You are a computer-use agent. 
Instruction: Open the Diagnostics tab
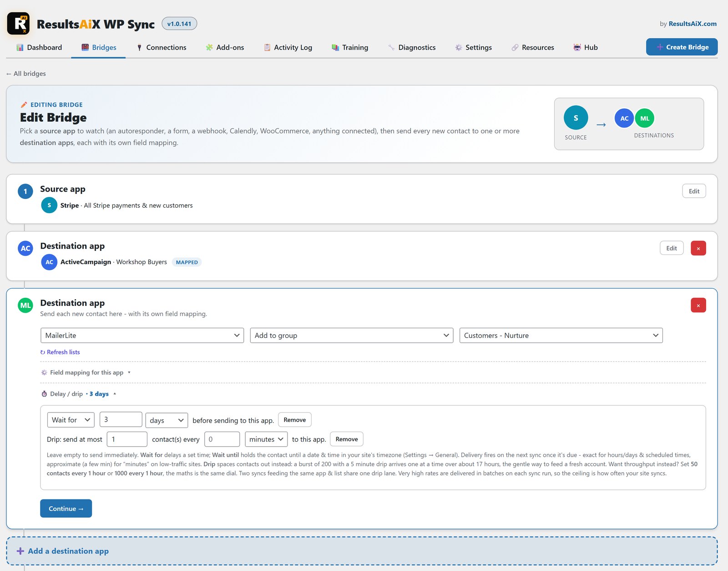click(x=412, y=47)
